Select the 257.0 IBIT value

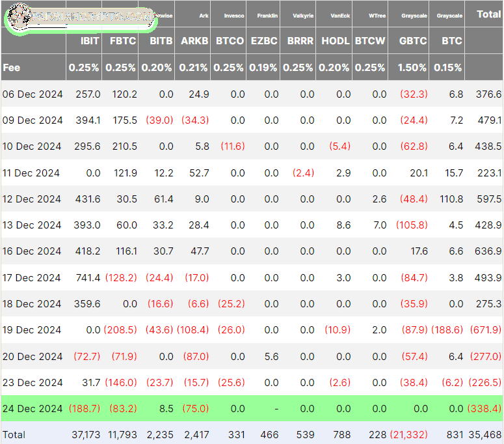tap(88, 94)
